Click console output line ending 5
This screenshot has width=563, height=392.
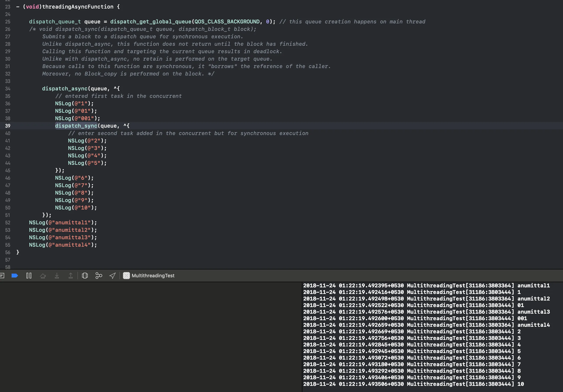pos(412,351)
